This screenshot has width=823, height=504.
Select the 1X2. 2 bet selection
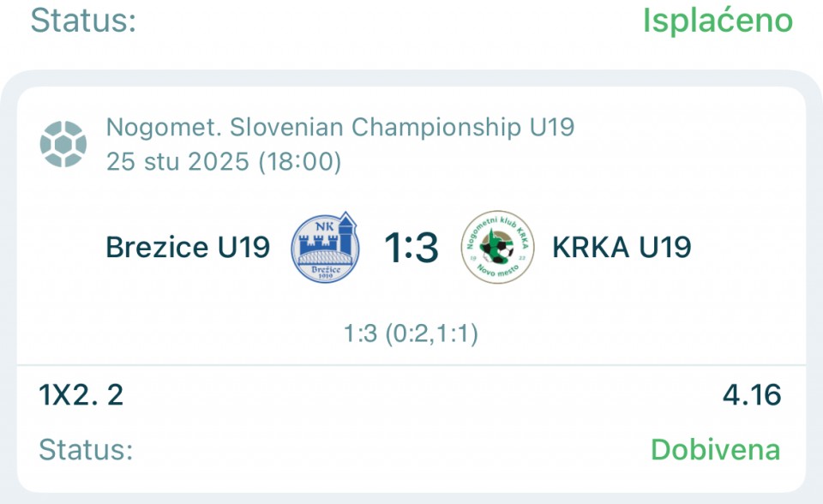81,395
